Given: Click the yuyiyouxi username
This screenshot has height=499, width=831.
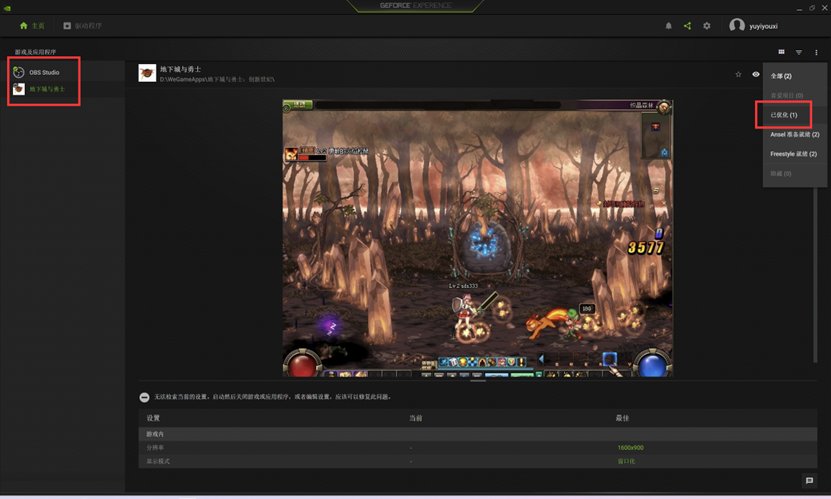Looking at the screenshot, I should [763, 26].
